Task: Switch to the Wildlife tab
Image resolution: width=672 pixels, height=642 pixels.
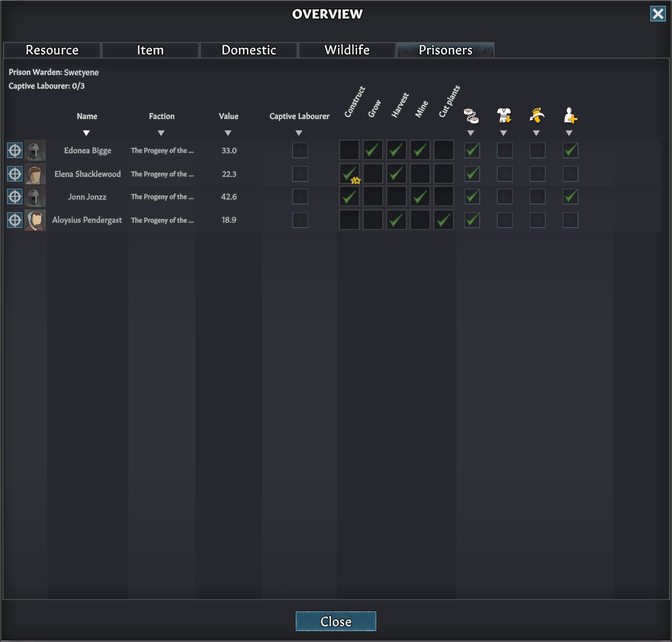Action: [347, 50]
